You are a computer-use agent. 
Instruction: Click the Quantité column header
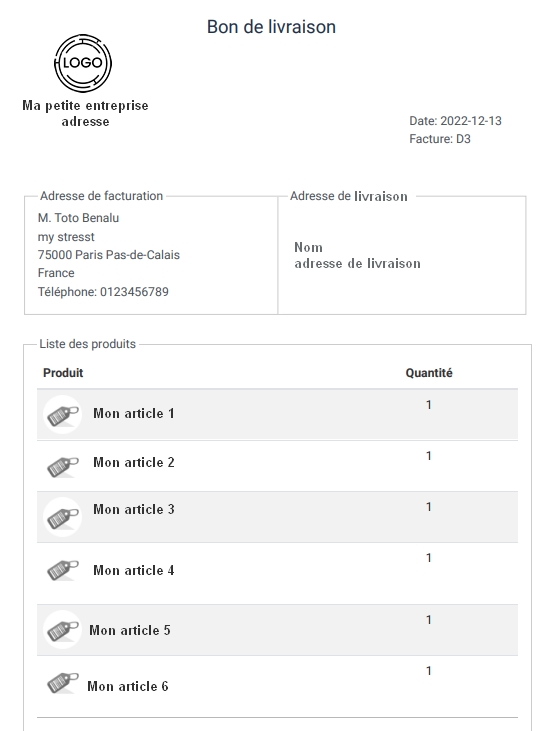(x=429, y=373)
